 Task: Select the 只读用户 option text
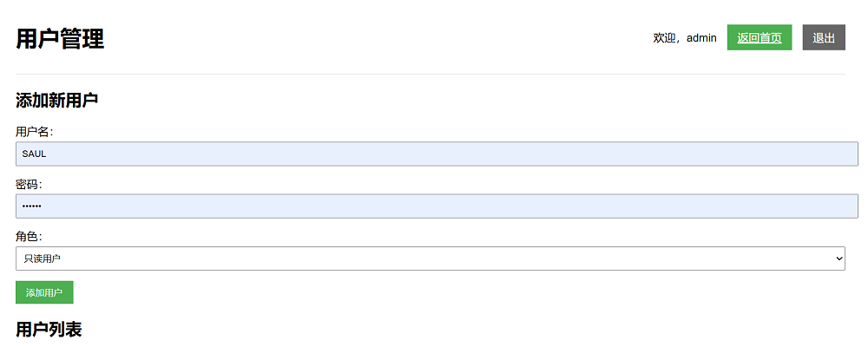click(43, 259)
